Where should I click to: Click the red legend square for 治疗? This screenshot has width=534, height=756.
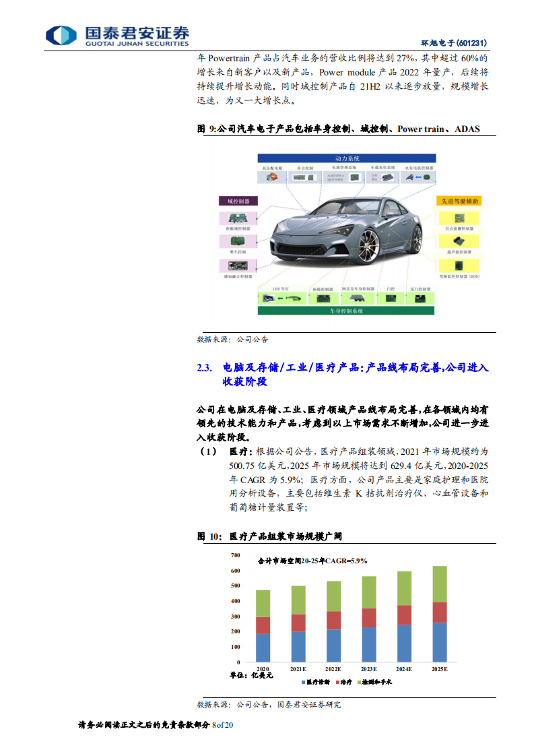coord(337,683)
